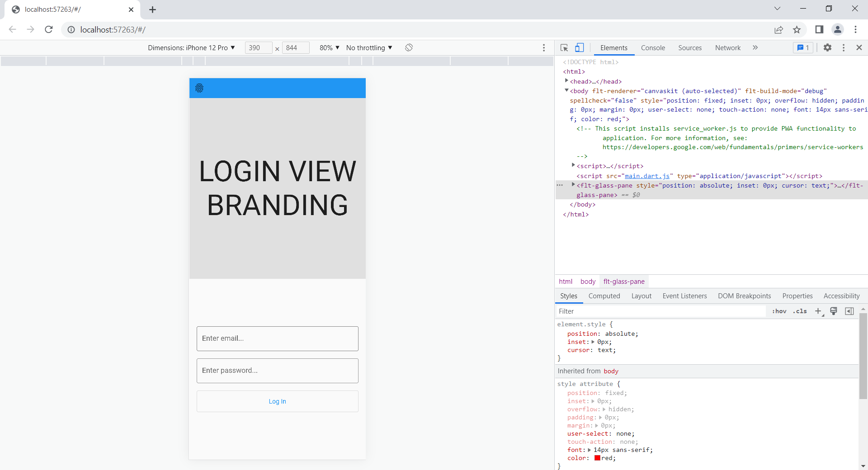Open the Chrome main menu
Viewport: 868px width, 470px height.
click(855, 29)
